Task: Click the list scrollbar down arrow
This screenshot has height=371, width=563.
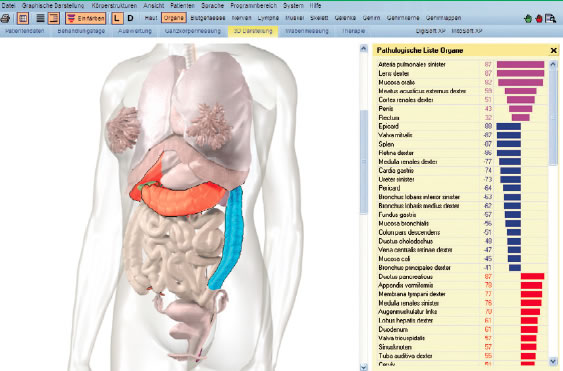Action: 553,361
